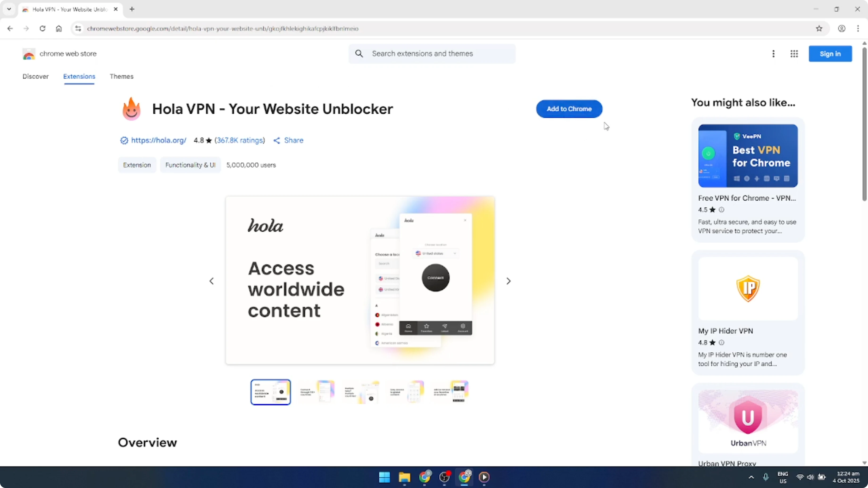View site information icon in address bar
This screenshot has width=868, height=488.
coord(78,29)
